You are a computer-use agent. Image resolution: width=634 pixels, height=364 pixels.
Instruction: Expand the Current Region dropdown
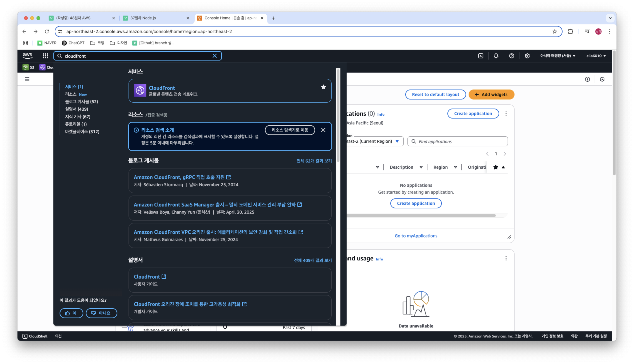(375, 141)
